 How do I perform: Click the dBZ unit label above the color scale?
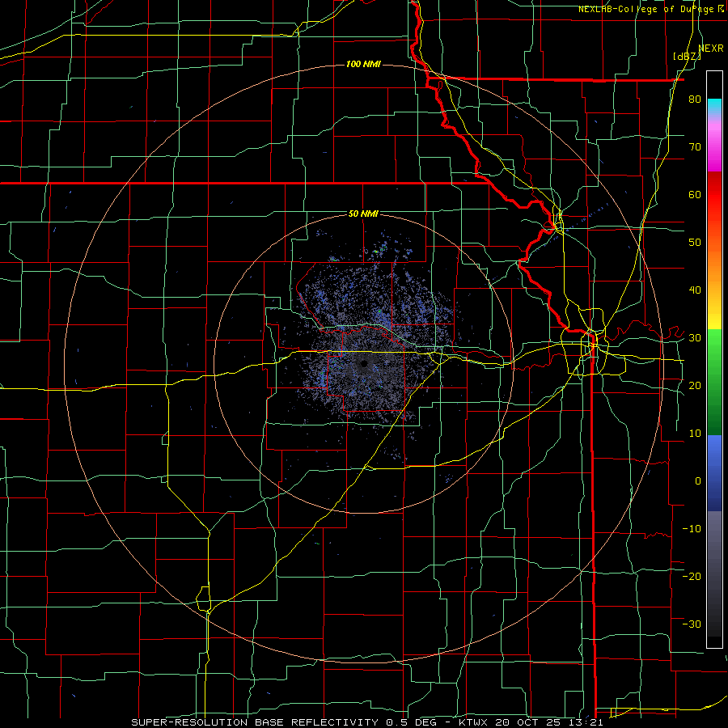[x=687, y=57]
